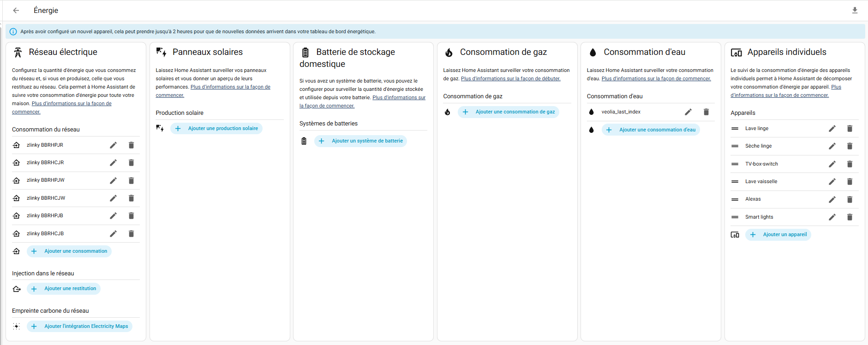The height and width of the screenshot is (345, 868).
Task: Edit the TV-box-switch device
Action: point(832,164)
